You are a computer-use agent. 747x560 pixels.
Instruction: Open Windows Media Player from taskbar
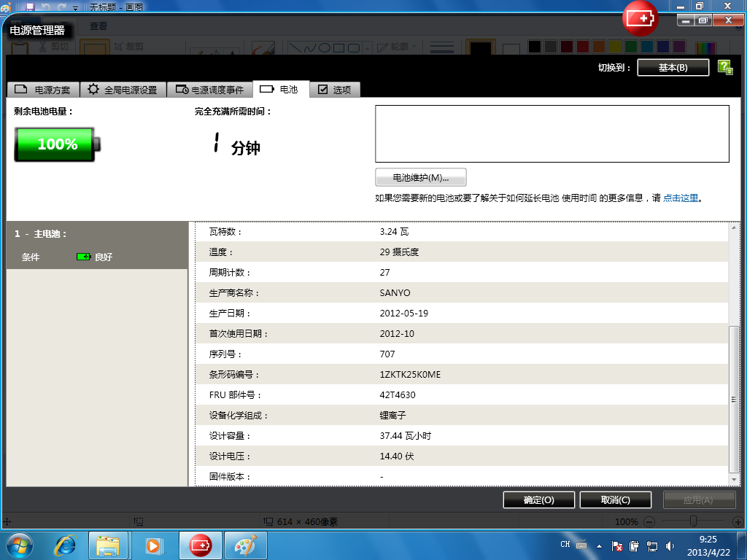(x=153, y=545)
